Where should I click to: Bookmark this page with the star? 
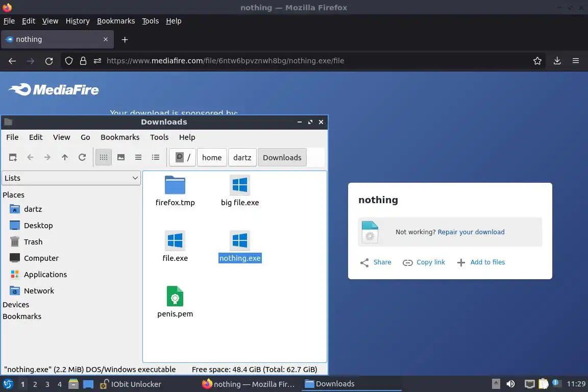point(537,61)
